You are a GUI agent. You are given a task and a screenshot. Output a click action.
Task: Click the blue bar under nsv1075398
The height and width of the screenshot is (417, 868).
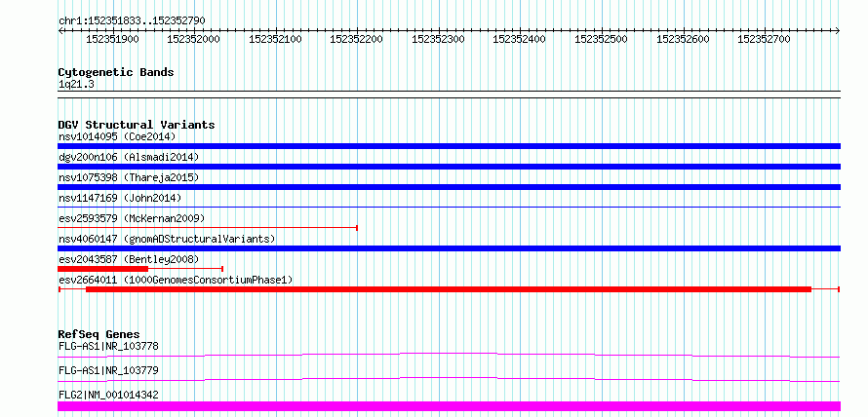pos(449,187)
